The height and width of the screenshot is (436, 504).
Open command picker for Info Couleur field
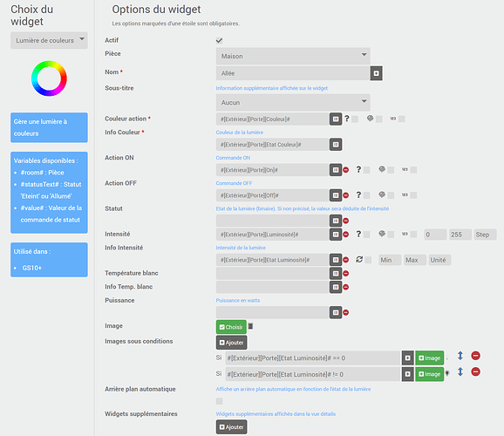tap(336, 145)
